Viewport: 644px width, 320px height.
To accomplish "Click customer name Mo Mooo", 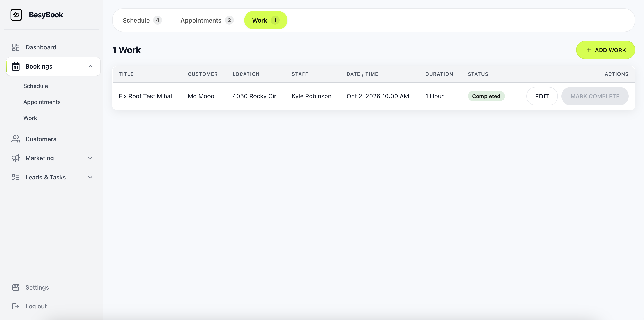I will pos(201,96).
